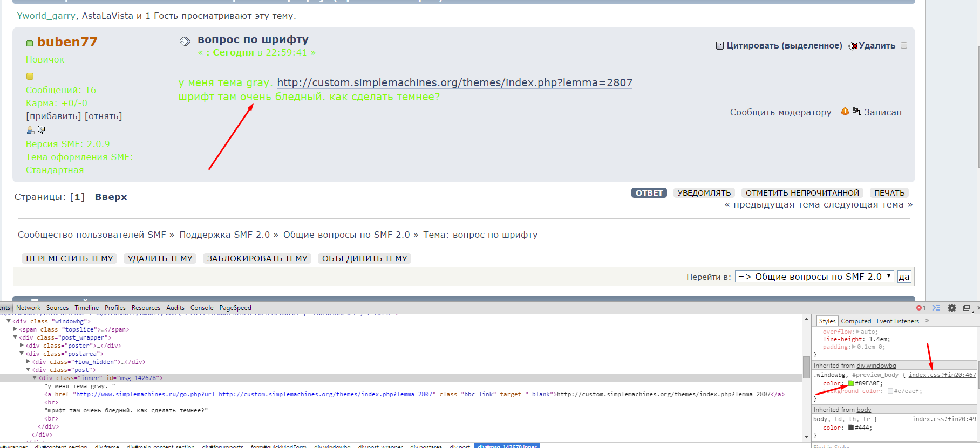This screenshot has height=448, width=980.
Task: Expand the padding shorthand property triangle
Action: click(854, 347)
